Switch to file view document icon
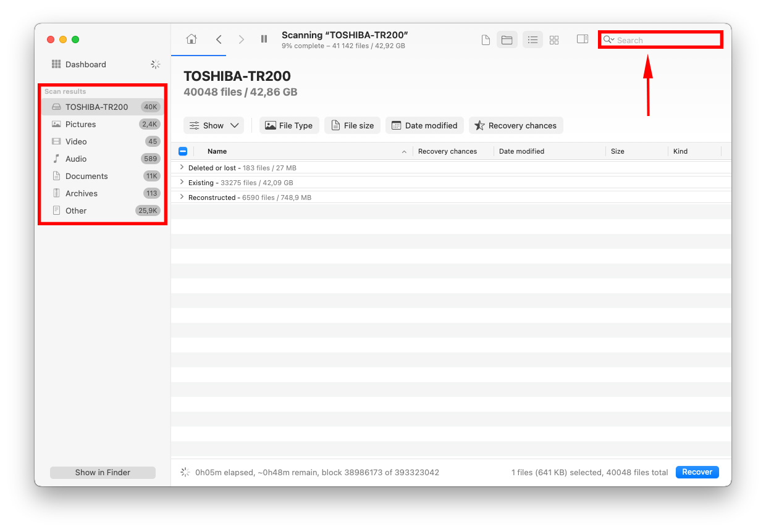Screen dimensions: 766x532 (x=486, y=40)
